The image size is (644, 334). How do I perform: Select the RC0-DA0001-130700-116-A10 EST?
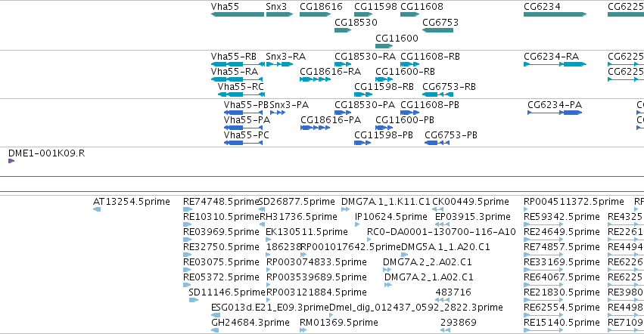click(369, 240)
